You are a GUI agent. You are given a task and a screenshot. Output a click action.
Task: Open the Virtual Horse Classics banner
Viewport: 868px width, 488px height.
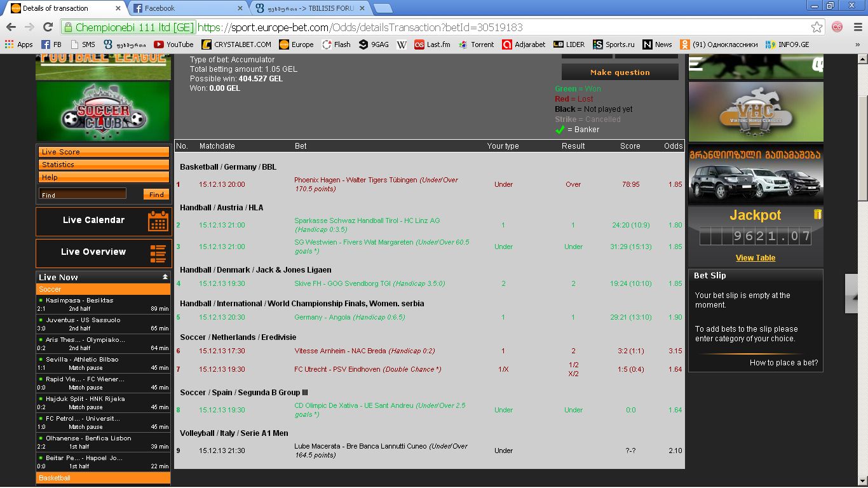[x=756, y=112]
